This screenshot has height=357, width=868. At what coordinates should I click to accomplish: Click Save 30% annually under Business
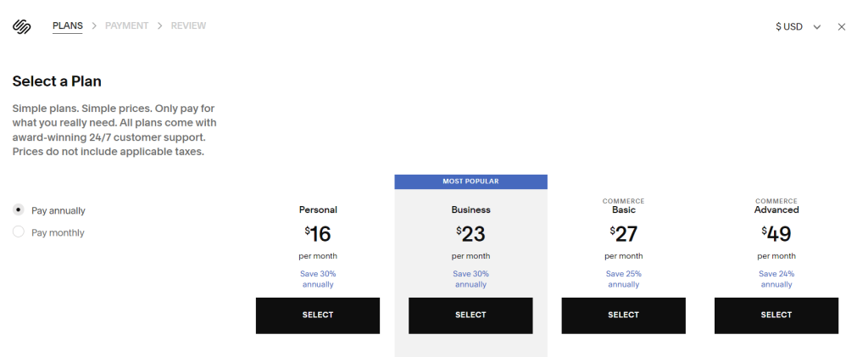point(470,279)
